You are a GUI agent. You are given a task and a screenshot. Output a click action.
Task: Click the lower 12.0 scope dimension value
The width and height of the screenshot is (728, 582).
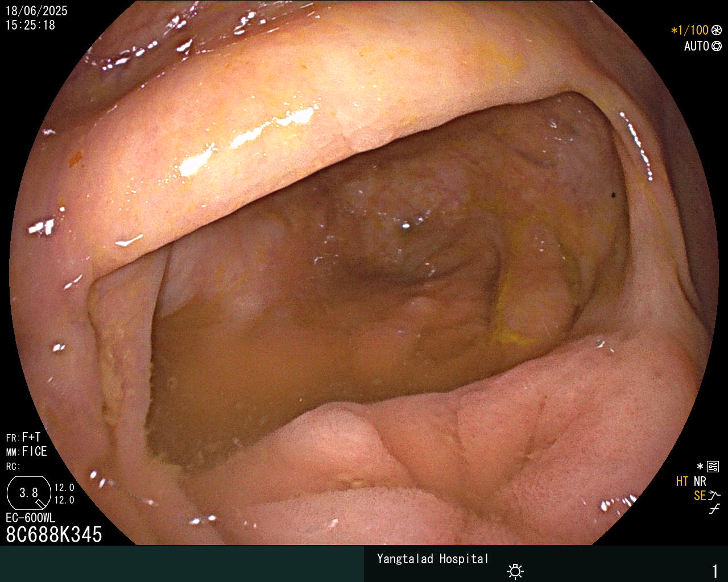(x=64, y=500)
